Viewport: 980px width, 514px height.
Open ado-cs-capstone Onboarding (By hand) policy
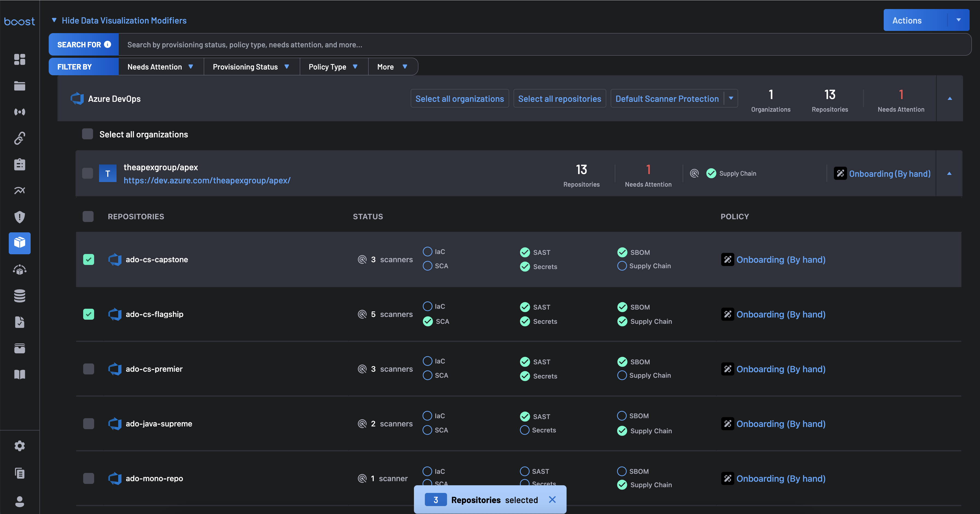pyautogui.click(x=781, y=259)
